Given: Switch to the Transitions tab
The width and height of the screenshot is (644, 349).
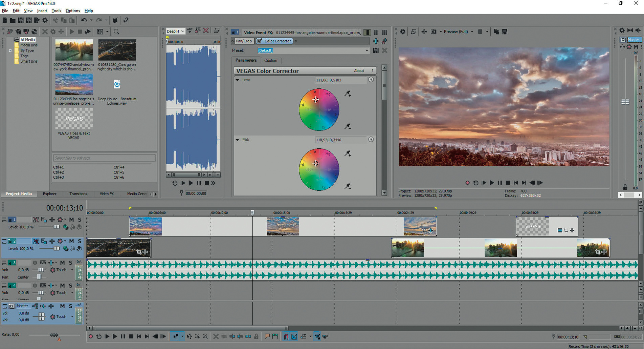Looking at the screenshot, I should click(x=78, y=194).
